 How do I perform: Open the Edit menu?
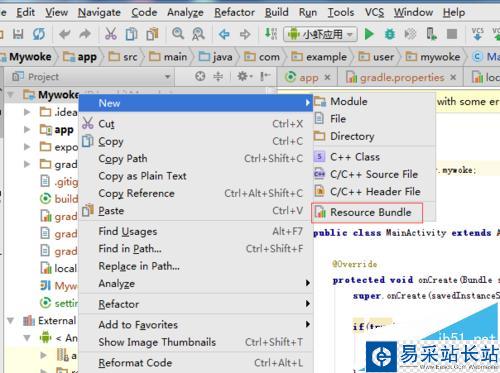(25, 12)
